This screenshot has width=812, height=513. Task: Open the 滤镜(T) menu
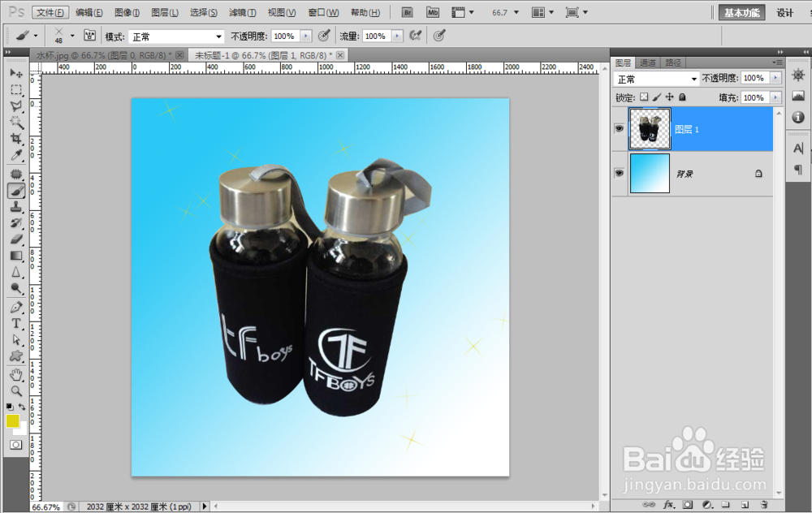click(242, 12)
